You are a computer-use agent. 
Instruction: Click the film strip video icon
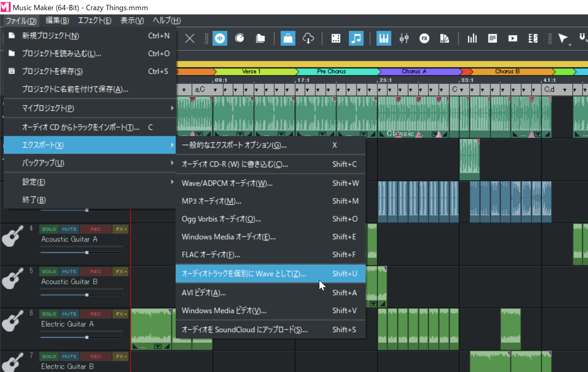[336, 39]
